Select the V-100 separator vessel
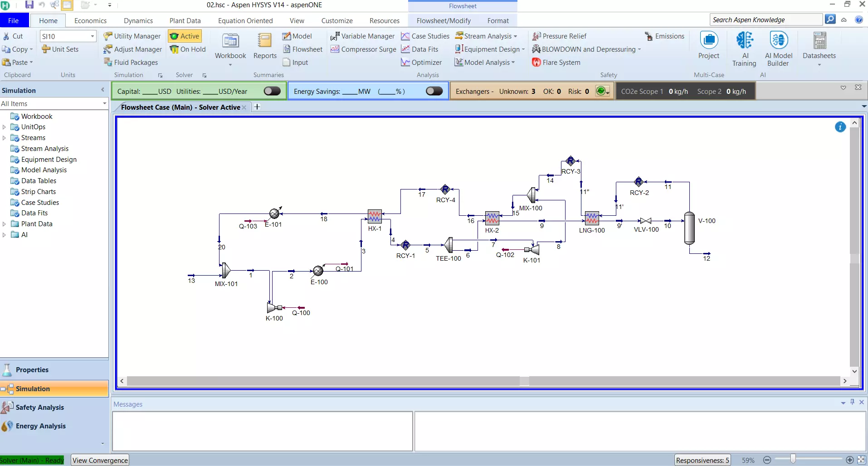868x466 pixels. (x=689, y=228)
